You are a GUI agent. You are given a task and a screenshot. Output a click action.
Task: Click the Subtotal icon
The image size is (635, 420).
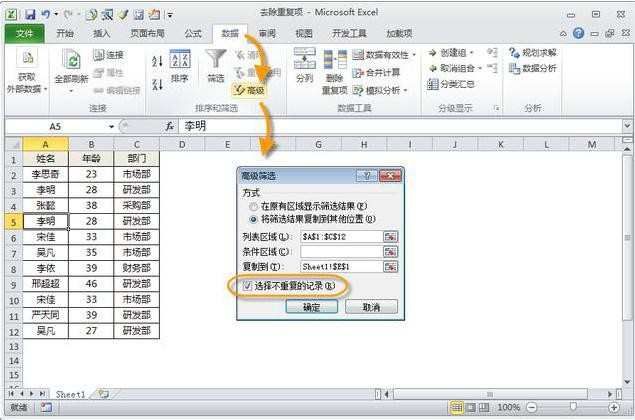click(433, 84)
